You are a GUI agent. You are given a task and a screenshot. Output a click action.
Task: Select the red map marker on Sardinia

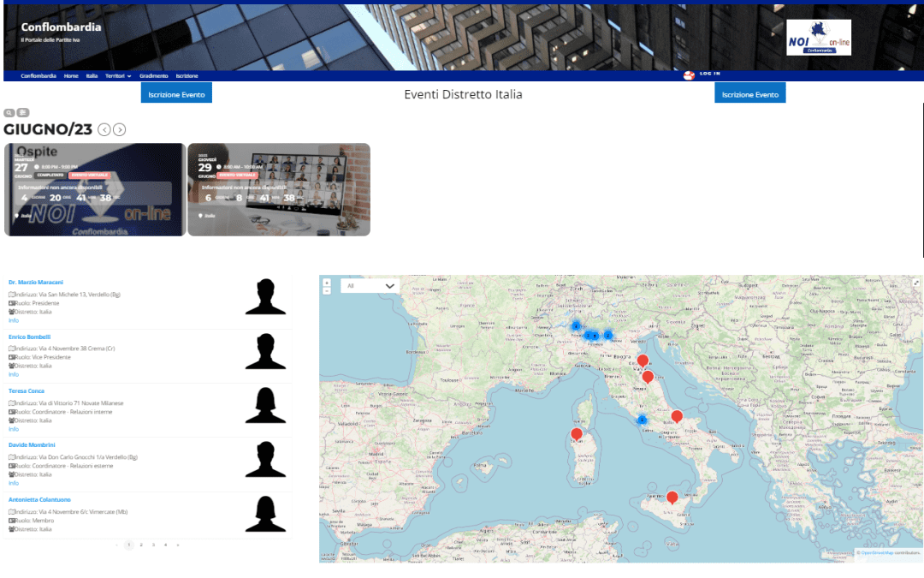(x=577, y=434)
